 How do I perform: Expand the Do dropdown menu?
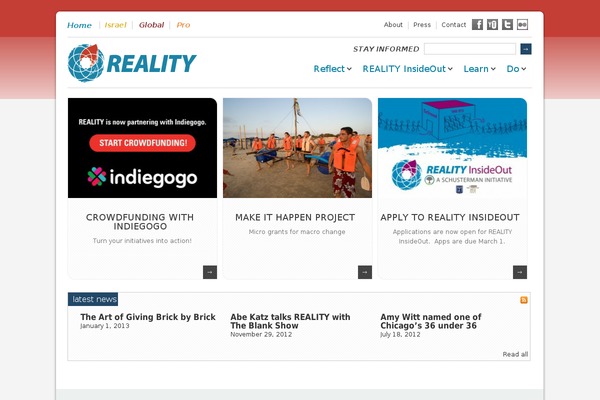(516, 69)
